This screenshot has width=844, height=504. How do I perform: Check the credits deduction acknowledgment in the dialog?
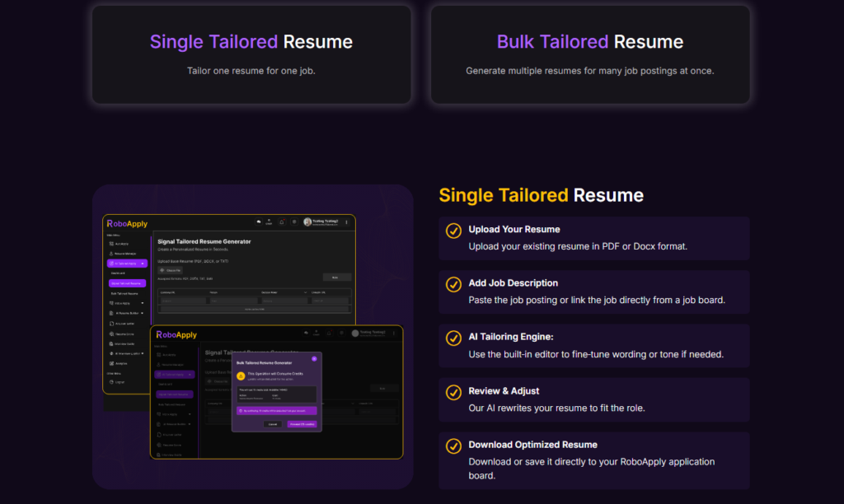coord(241,411)
